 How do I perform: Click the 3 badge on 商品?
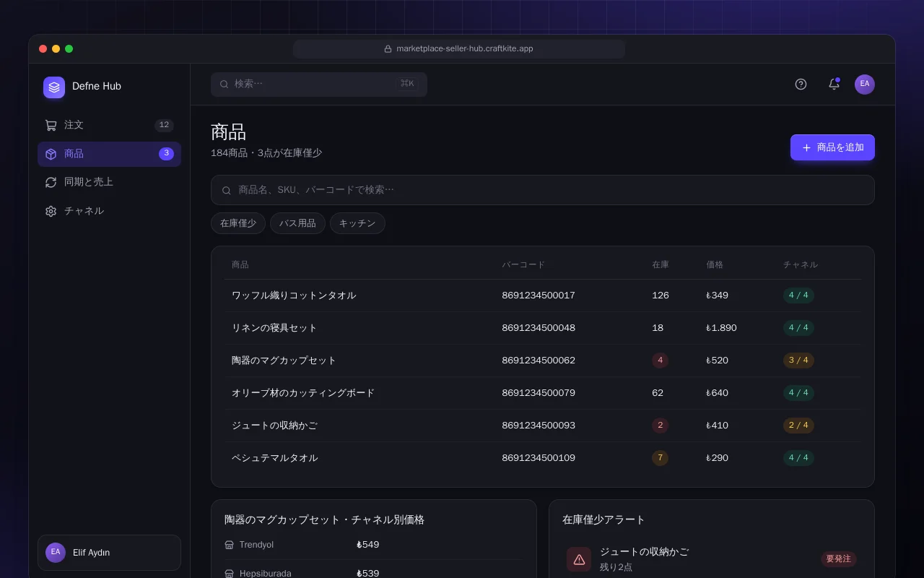(166, 154)
